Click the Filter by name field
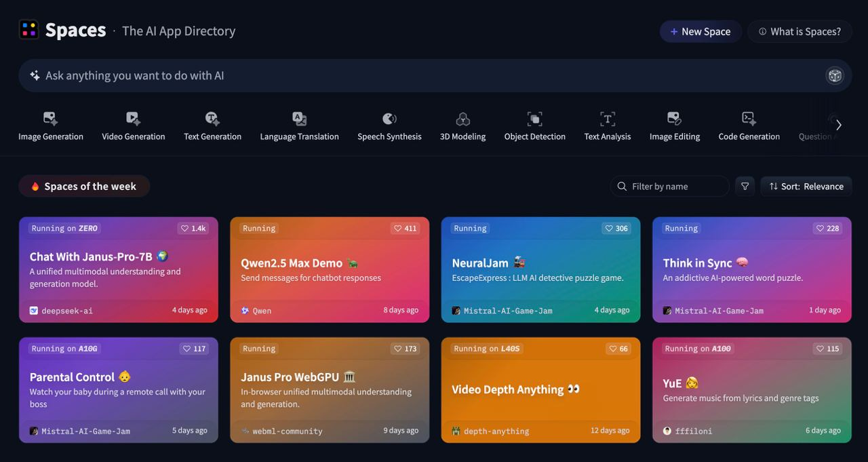This screenshot has width=868, height=462. [x=670, y=186]
